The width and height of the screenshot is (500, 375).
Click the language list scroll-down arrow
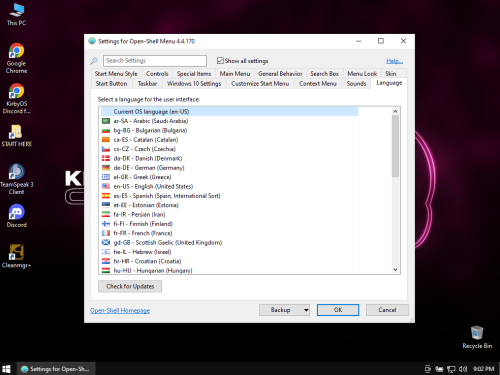pos(395,270)
